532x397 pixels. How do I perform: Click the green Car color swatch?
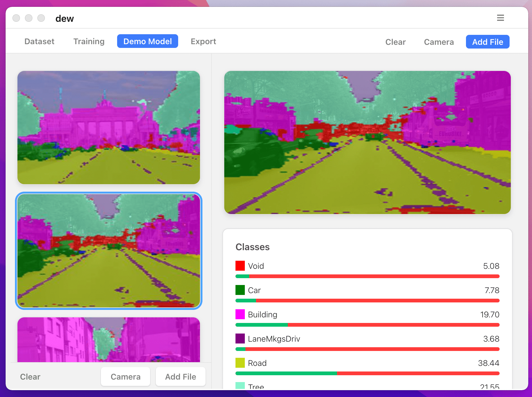tap(240, 290)
